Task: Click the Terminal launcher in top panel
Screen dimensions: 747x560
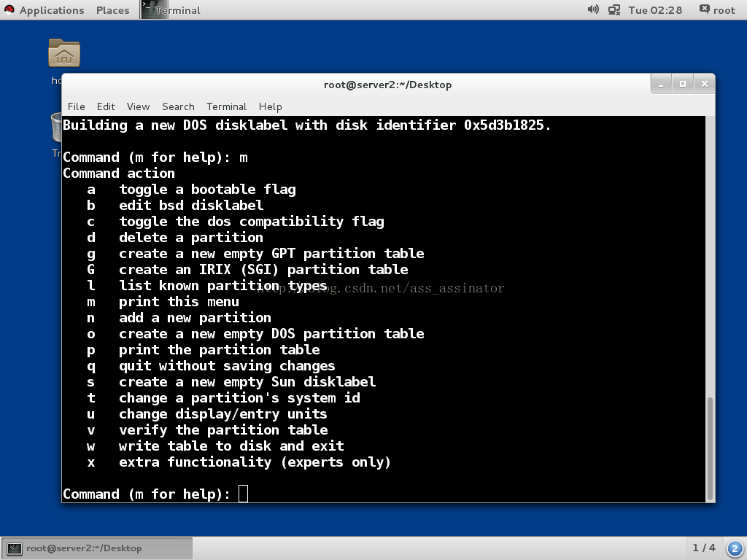Action: [171, 10]
